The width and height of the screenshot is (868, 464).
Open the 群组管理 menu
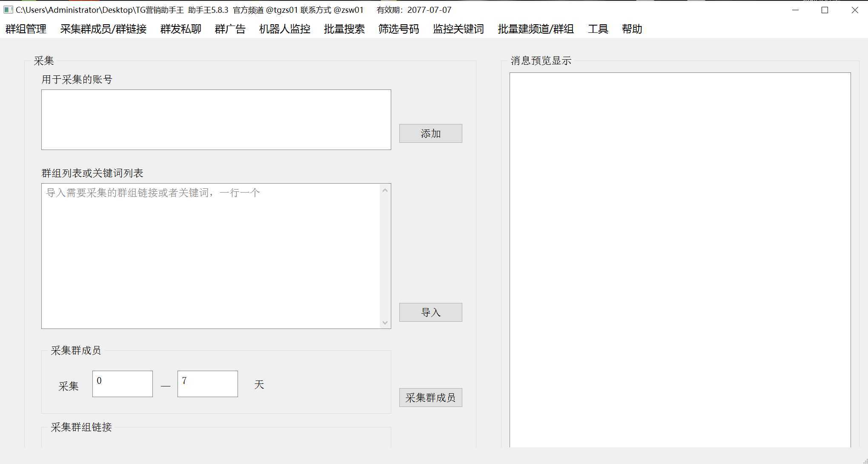(26, 29)
